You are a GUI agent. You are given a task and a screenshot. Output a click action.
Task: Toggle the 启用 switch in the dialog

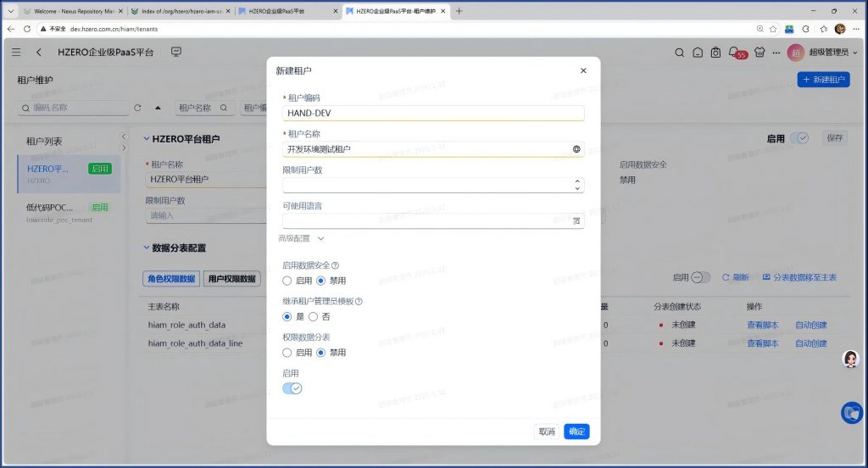292,388
